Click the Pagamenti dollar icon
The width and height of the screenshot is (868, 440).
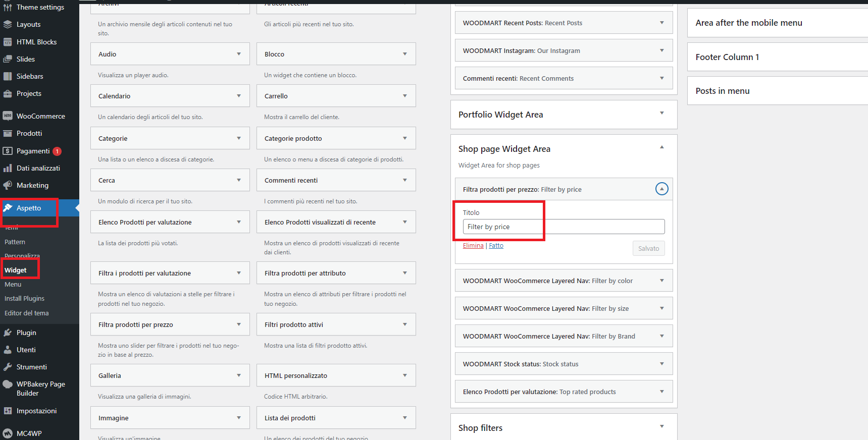(x=8, y=151)
